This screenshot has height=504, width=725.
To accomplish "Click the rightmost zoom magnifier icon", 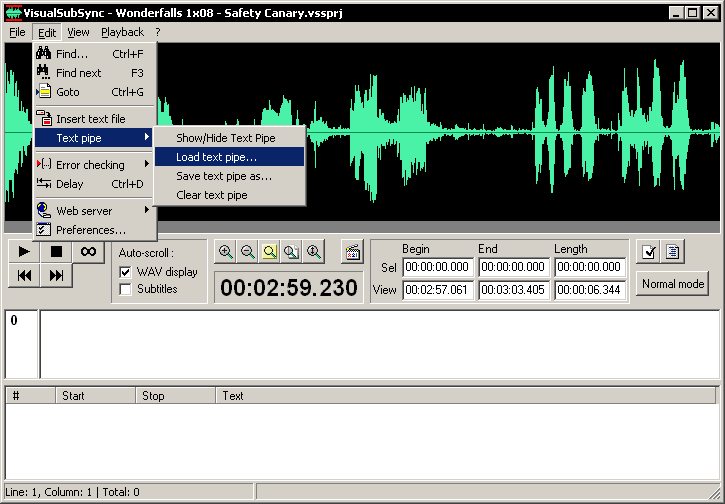I will [314, 252].
